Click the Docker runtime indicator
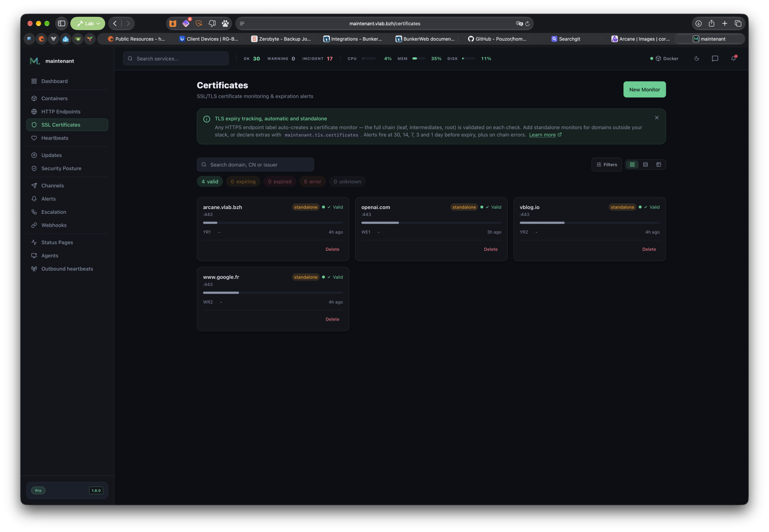 (x=664, y=58)
